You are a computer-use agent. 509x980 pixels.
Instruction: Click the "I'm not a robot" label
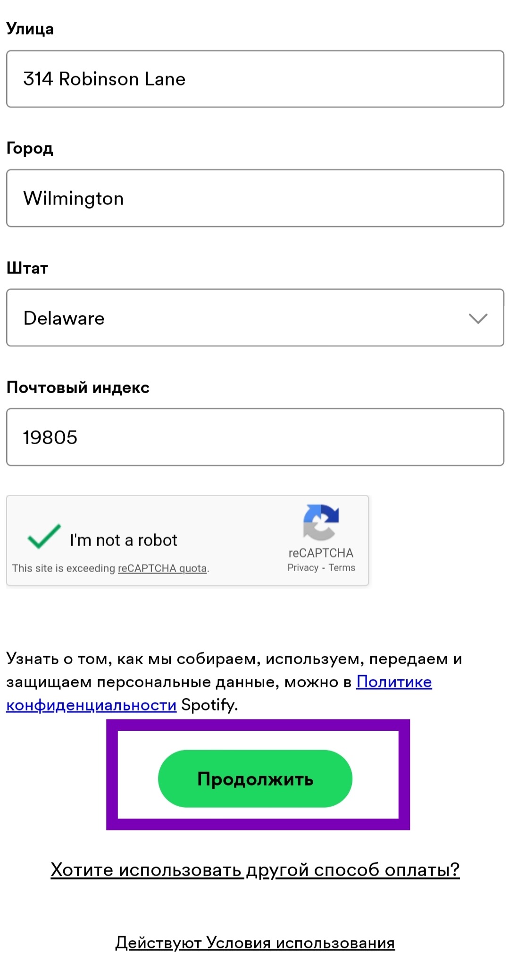click(x=123, y=540)
